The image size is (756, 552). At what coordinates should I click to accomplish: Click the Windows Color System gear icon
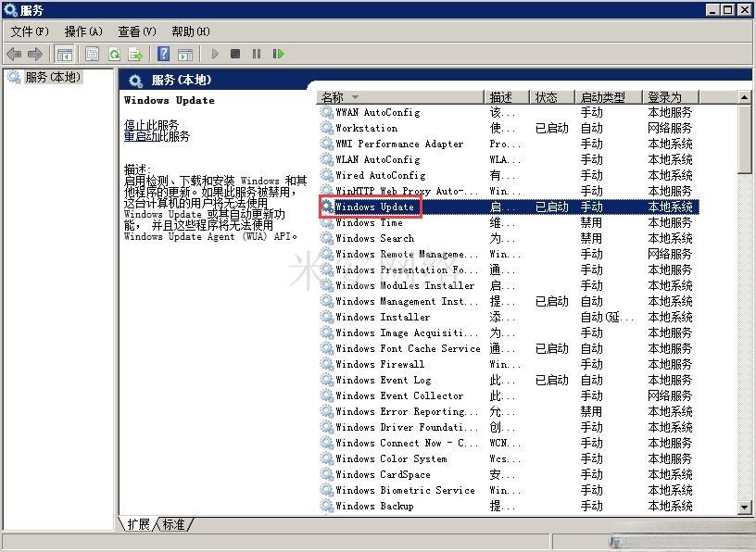(x=327, y=458)
